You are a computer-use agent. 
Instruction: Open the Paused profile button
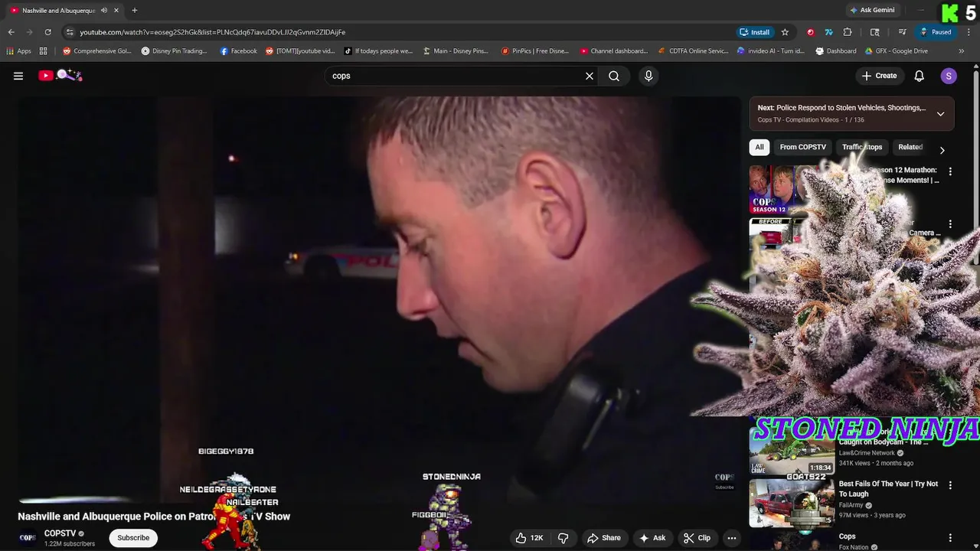pyautogui.click(x=936, y=32)
